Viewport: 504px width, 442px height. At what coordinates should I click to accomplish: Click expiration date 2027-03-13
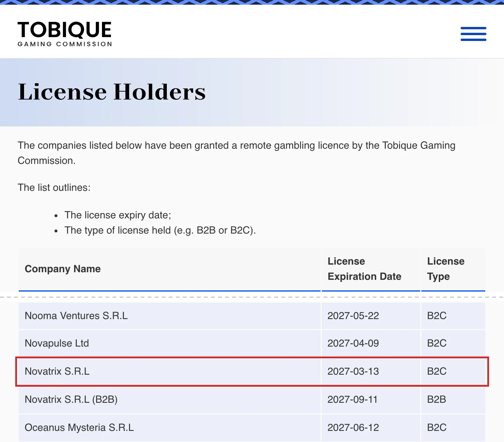pos(353,371)
